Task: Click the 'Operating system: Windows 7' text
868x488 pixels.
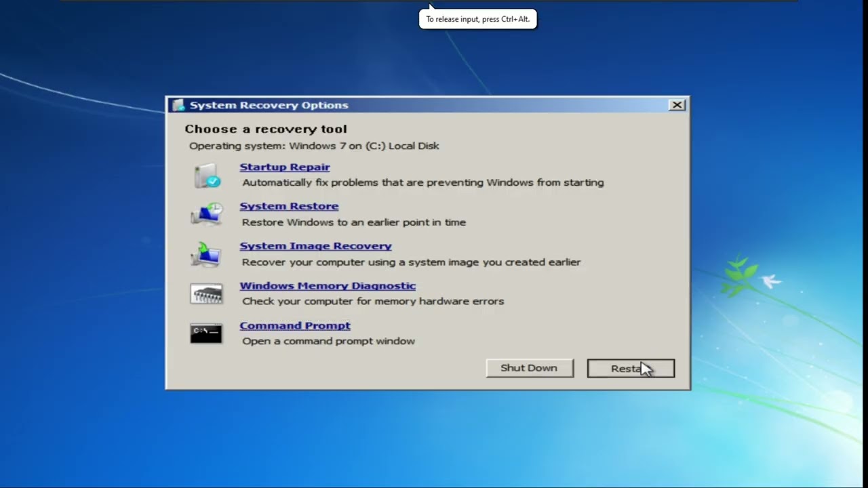Action: point(314,146)
